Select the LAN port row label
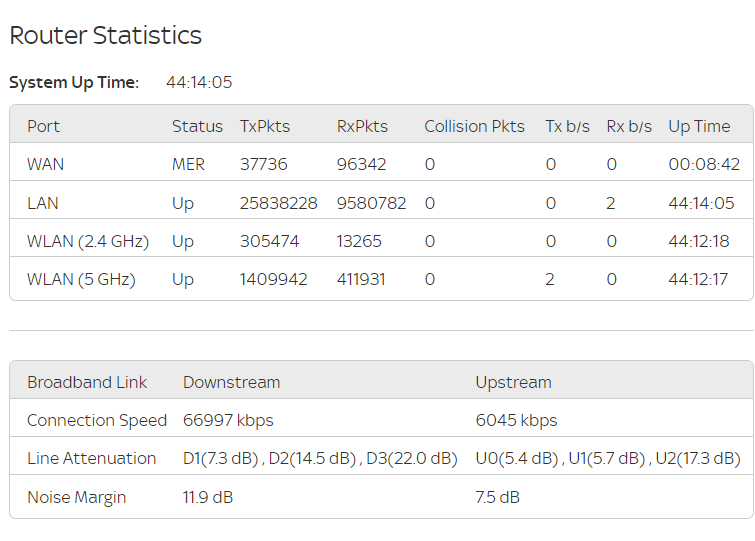755x541 pixels. [x=43, y=203]
